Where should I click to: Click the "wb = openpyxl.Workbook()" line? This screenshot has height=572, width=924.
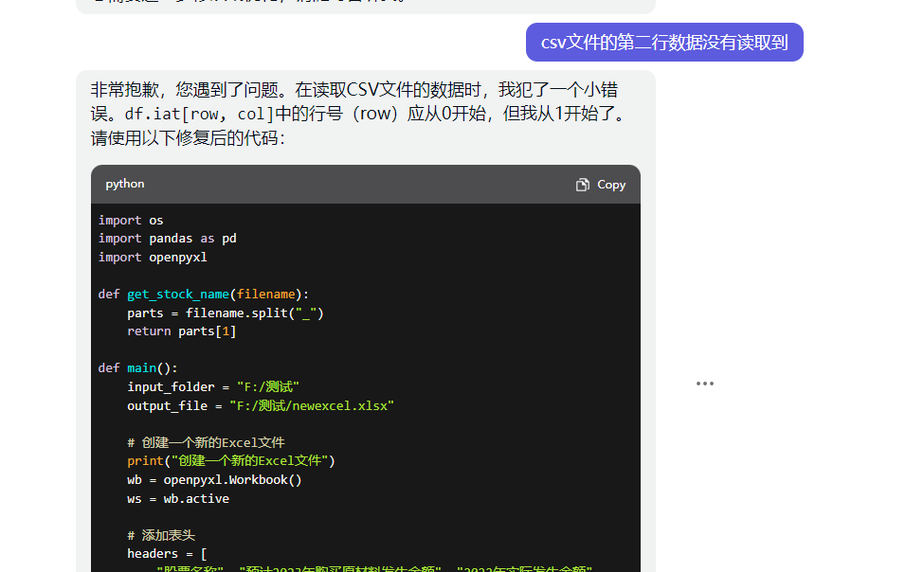214,480
